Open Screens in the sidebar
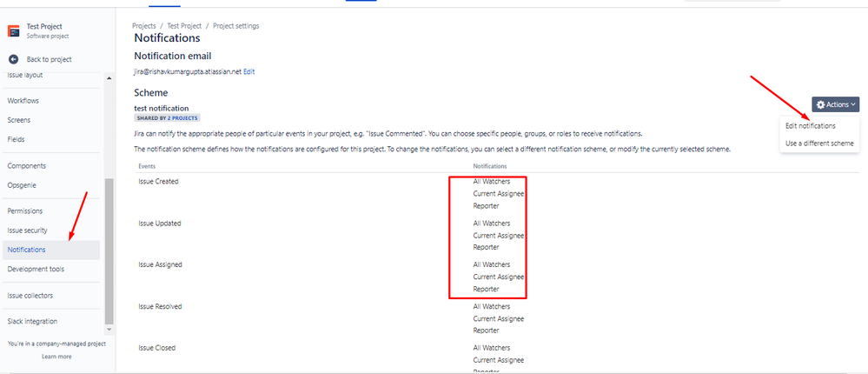This screenshot has width=868, height=374. pyautogui.click(x=19, y=120)
